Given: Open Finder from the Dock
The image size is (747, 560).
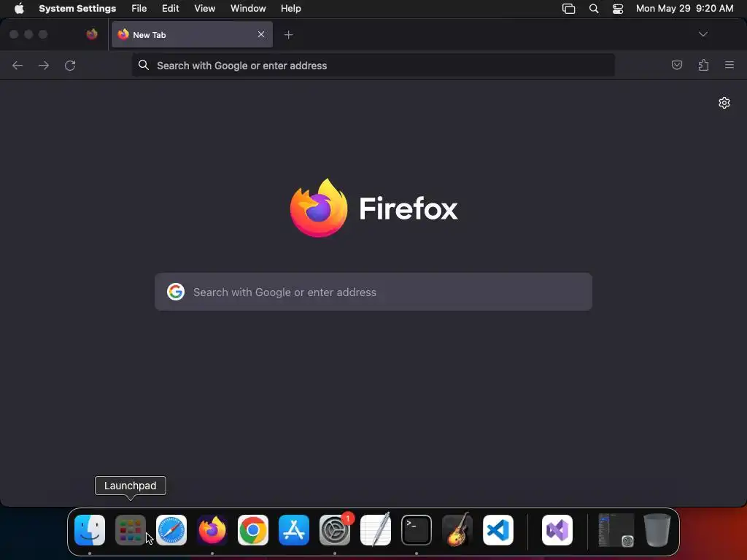Looking at the screenshot, I should point(90,529).
